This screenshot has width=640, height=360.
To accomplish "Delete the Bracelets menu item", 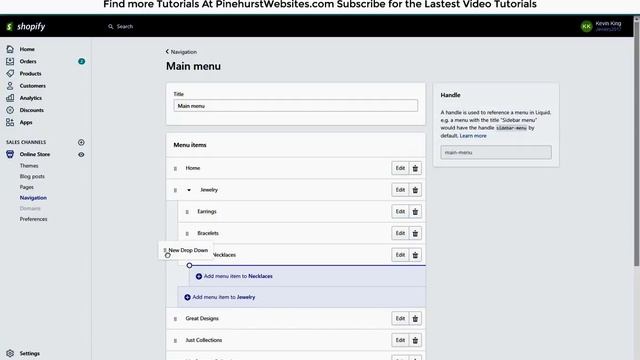I will tap(415, 233).
